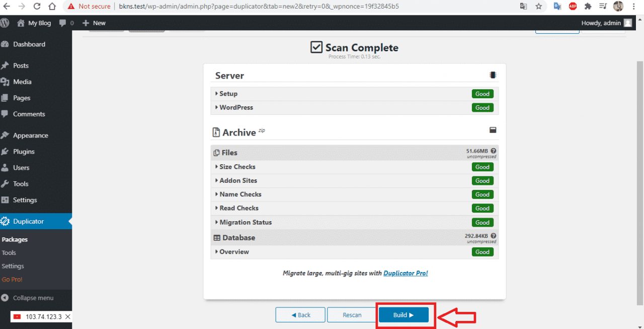
Task: Click the Rescan button
Action: [x=352, y=315]
